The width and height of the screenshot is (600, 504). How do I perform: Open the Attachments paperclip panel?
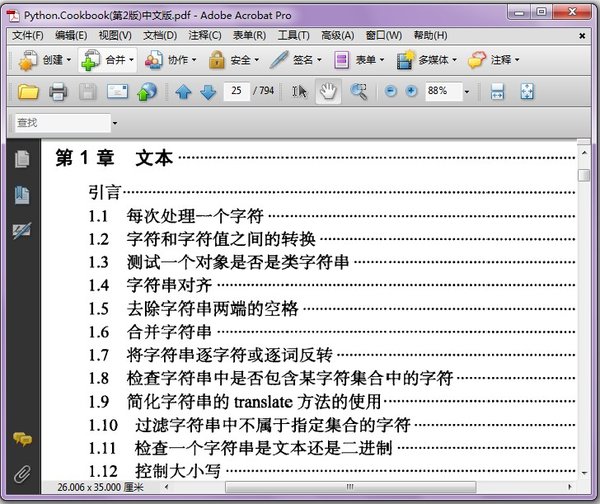point(22,474)
